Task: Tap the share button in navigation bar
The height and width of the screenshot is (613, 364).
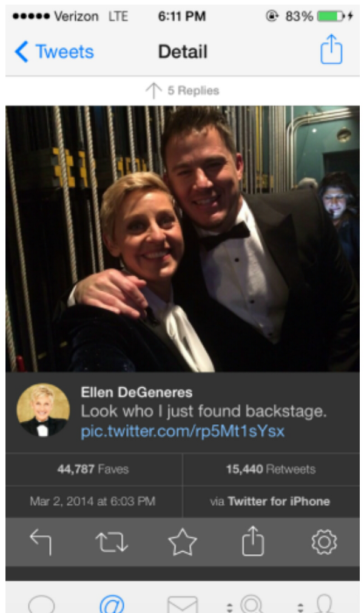Action: click(331, 49)
